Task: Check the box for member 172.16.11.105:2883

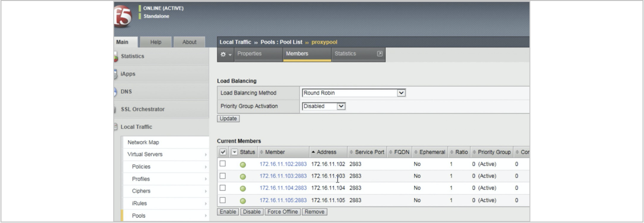Action: pos(223,200)
